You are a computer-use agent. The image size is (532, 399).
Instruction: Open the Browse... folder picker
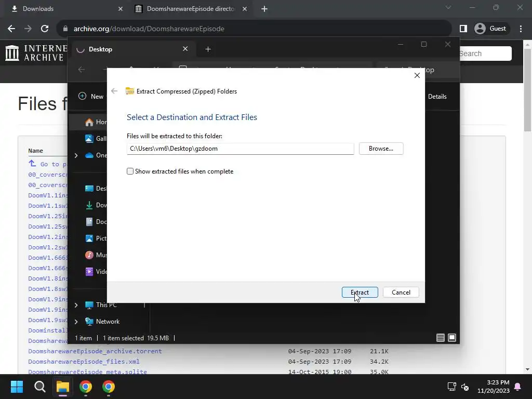click(381, 149)
